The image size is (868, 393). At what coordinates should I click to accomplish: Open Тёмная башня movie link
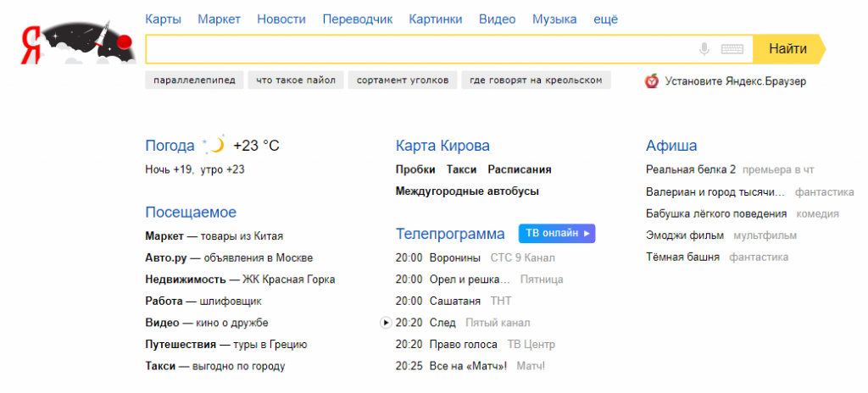pos(682,257)
